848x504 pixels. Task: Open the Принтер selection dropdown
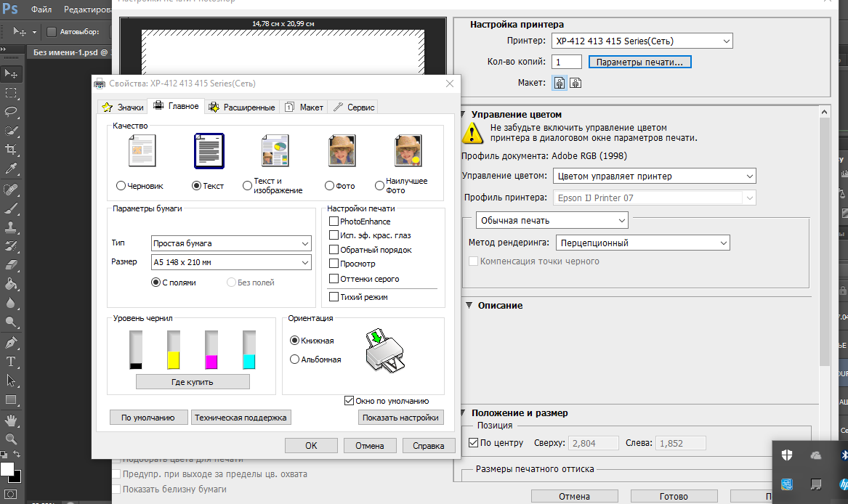(x=642, y=41)
